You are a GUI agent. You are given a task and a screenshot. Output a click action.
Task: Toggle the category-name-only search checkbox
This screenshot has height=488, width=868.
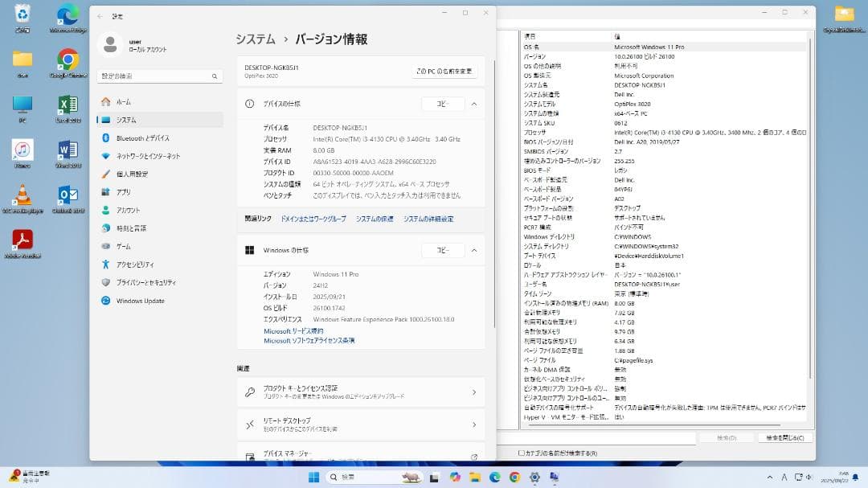tap(519, 453)
